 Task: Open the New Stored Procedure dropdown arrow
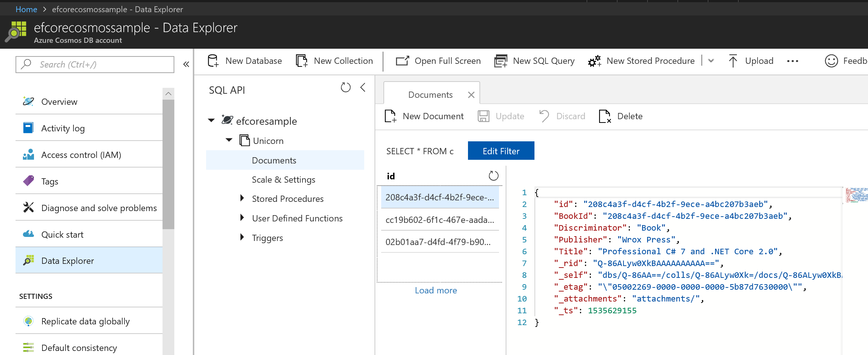(711, 61)
